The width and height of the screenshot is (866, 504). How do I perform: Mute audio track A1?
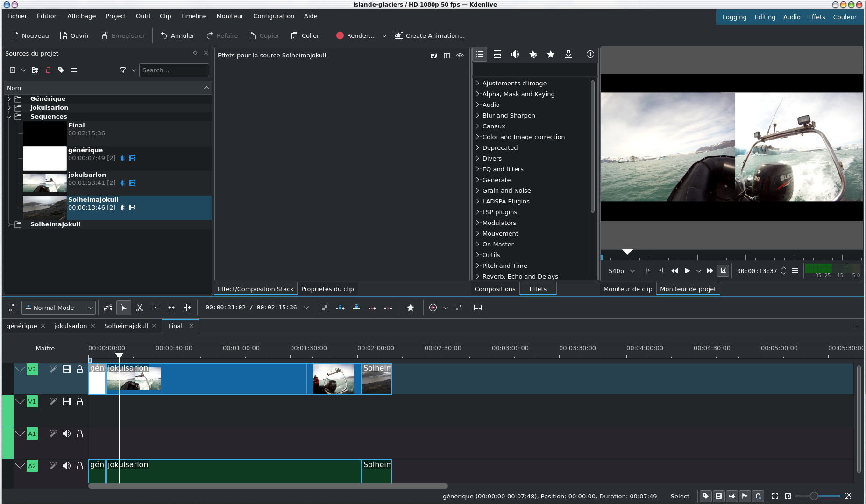coord(67,434)
